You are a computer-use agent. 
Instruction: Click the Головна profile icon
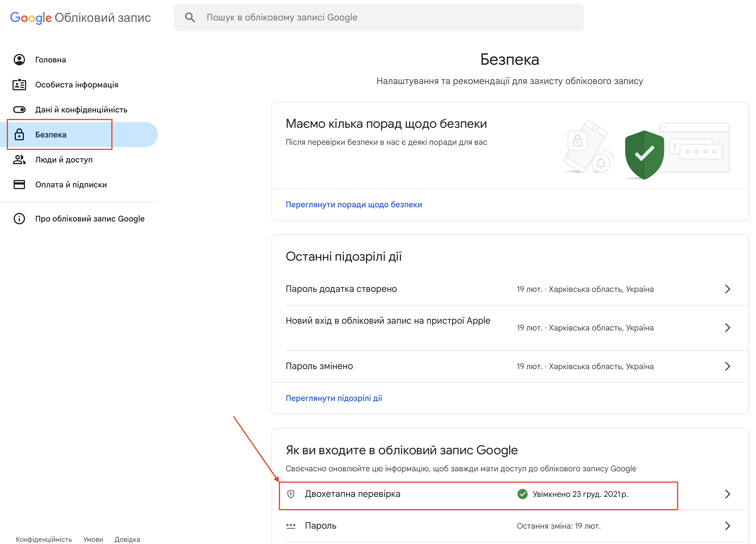click(x=19, y=60)
